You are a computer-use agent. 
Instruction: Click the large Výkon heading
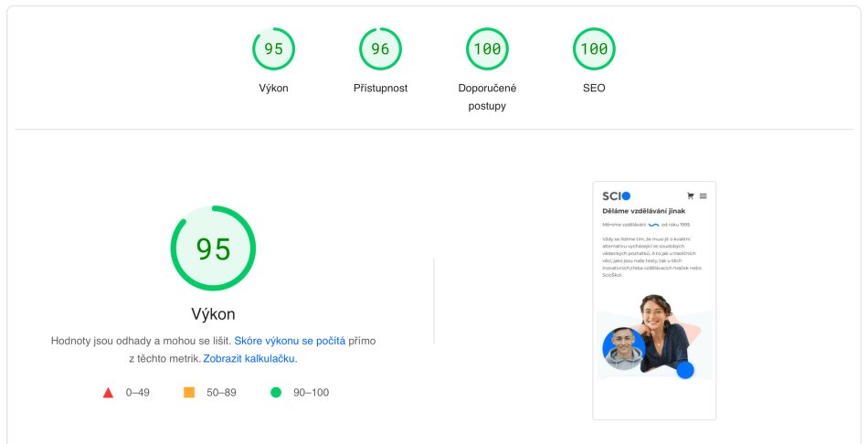pos(213,314)
